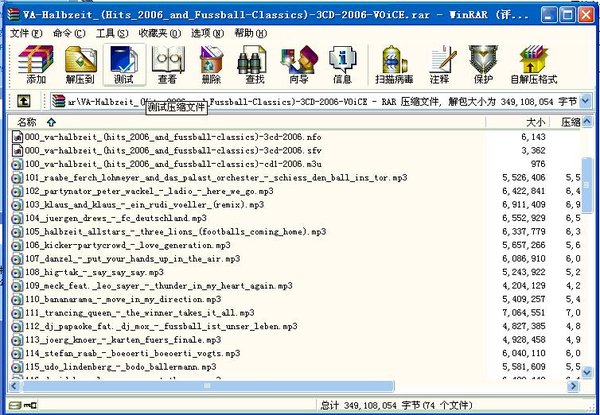Open the 命令(C) menu
600x415 pixels.
tap(69, 34)
